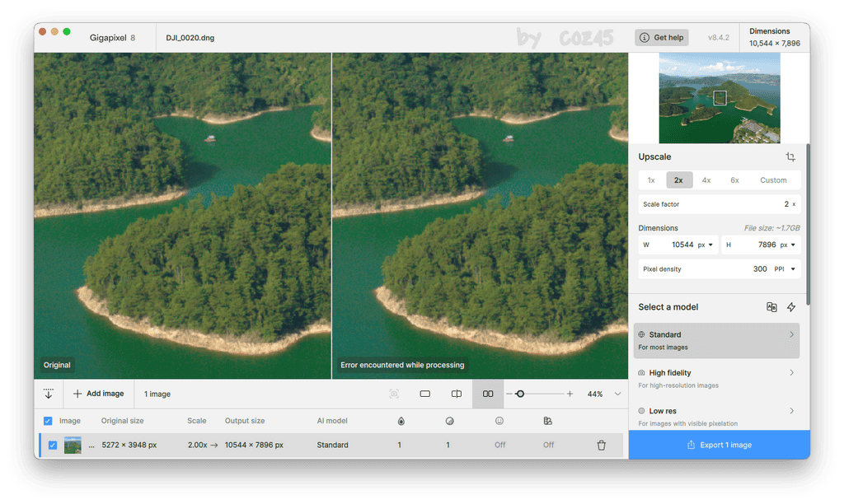Toggle the select-all checkbox in the table header
Viewport: 844px width, 504px height.
pos(48,421)
